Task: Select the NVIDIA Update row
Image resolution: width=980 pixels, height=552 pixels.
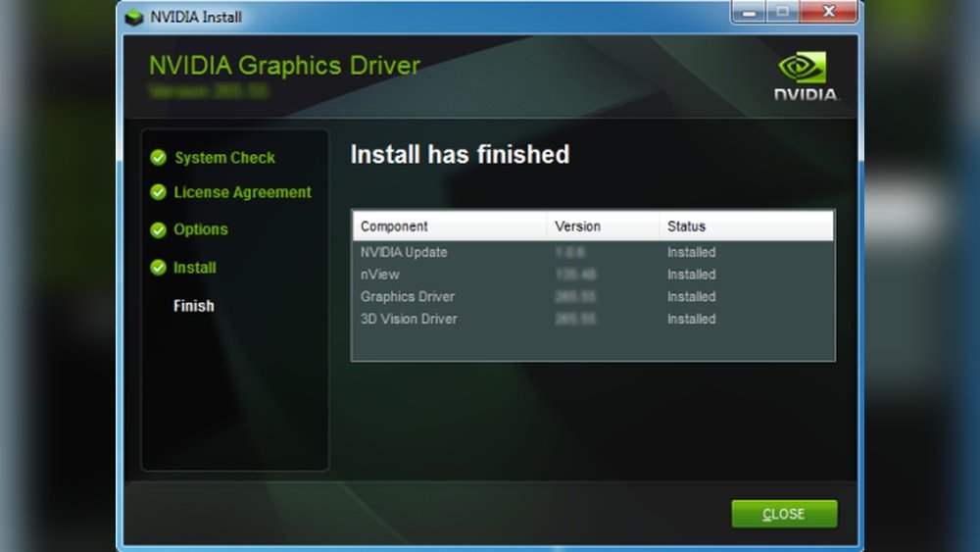Action: tap(593, 252)
